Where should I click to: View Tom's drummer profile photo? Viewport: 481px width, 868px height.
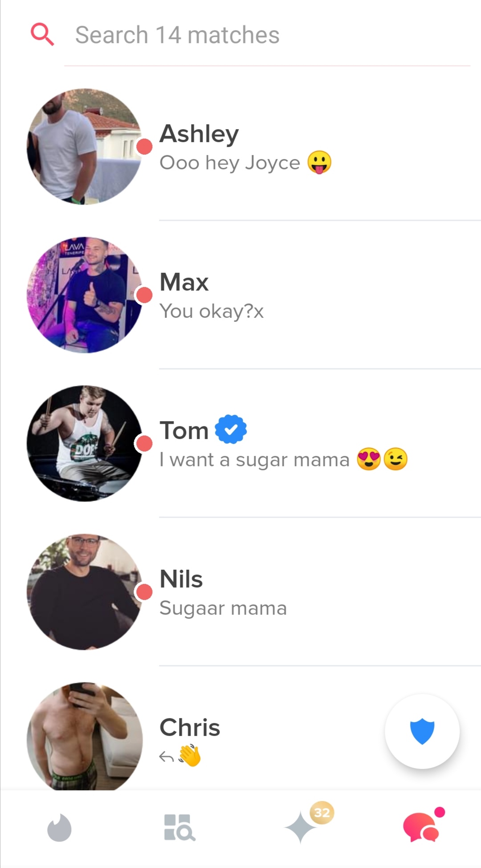85,444
